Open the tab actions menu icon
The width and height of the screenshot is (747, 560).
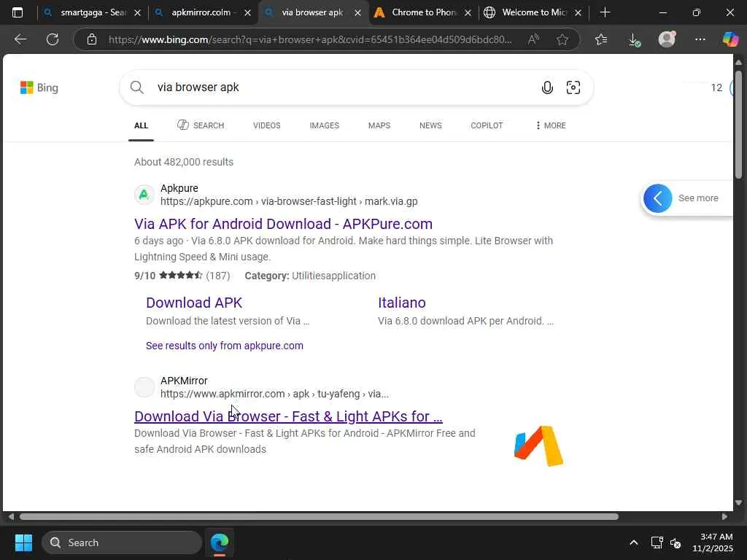(18, 12)
